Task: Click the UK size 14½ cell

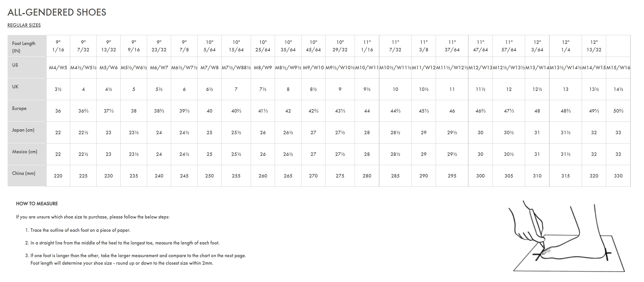Action: point(618,89)
